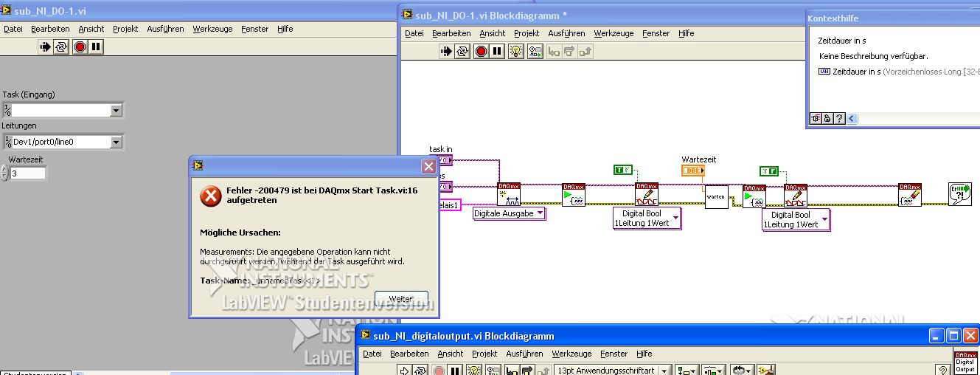Click Clean Up Diagram in sub_NI_digitaloutput

coord(766,371)
